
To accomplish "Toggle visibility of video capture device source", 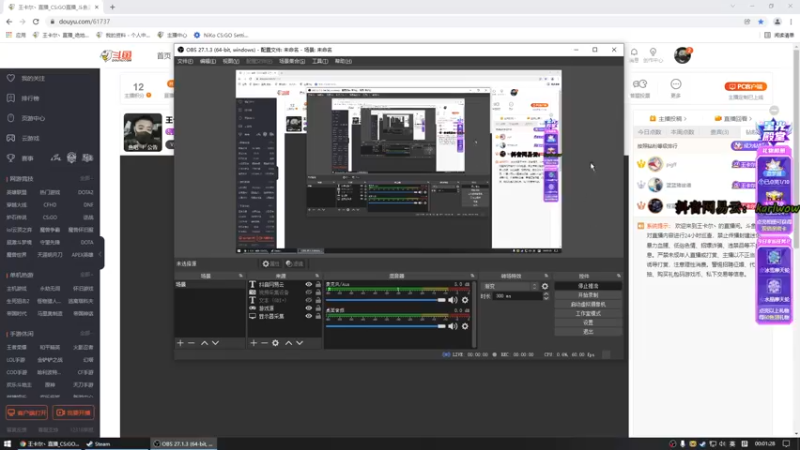I will tap(309, 292).
